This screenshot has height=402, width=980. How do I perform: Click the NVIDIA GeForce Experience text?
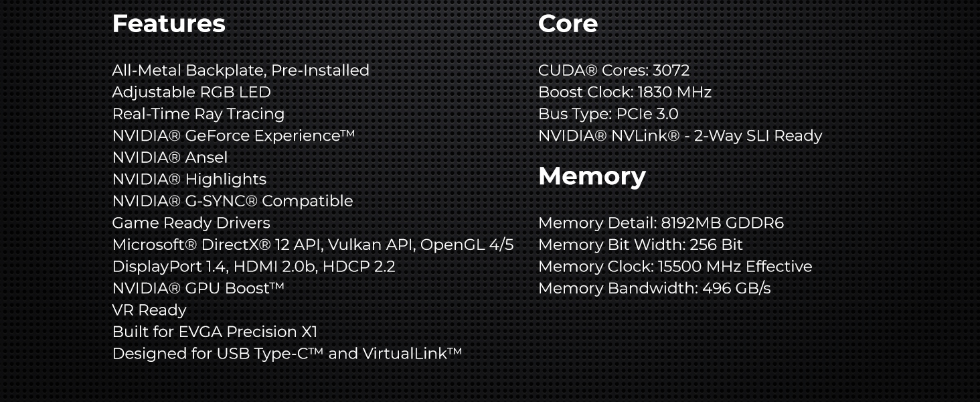(234, 136)
